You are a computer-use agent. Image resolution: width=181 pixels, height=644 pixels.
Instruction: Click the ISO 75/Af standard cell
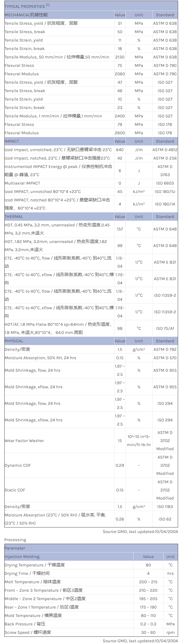point(165,328)
